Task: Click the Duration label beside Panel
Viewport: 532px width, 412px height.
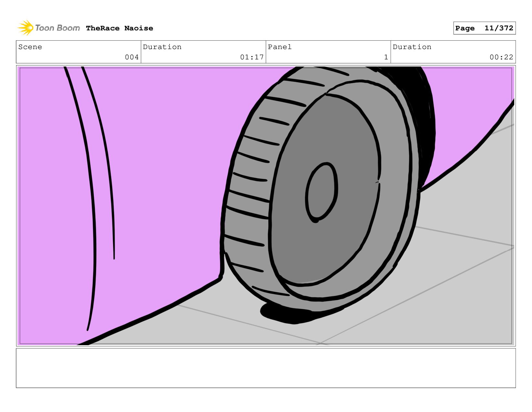Action: pyautogui.click(x=412, y=47)
